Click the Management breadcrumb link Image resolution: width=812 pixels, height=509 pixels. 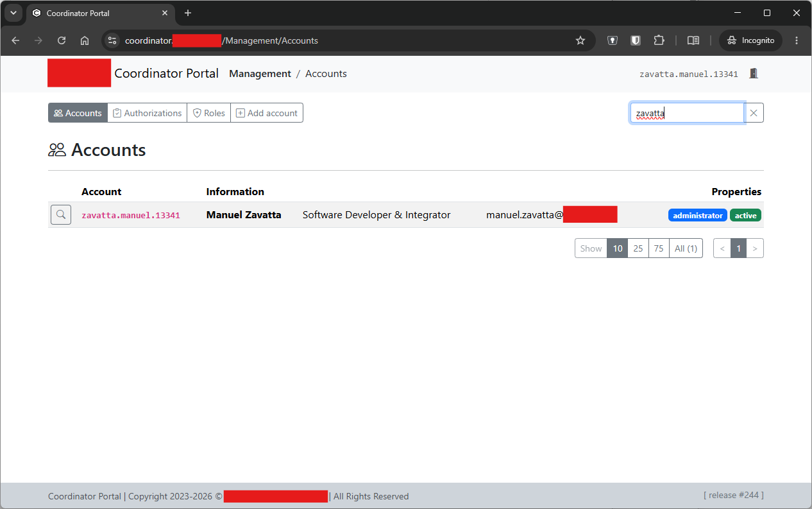point(260,74)
